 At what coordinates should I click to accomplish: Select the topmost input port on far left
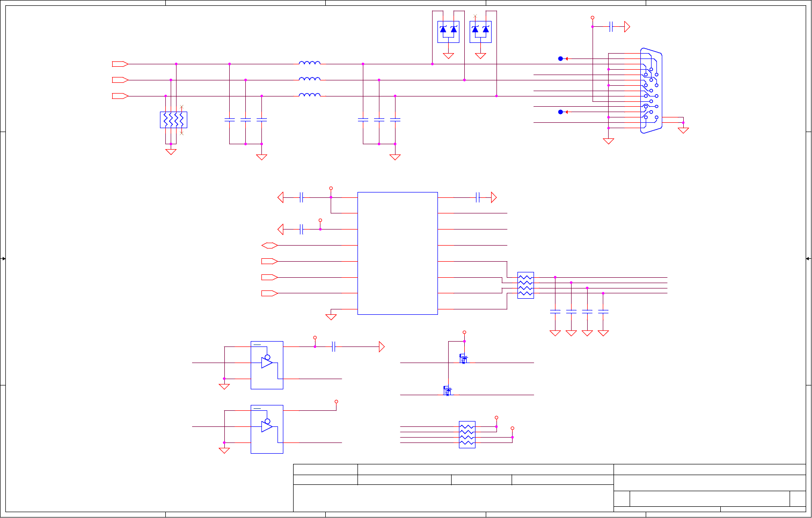pos(120,64)
